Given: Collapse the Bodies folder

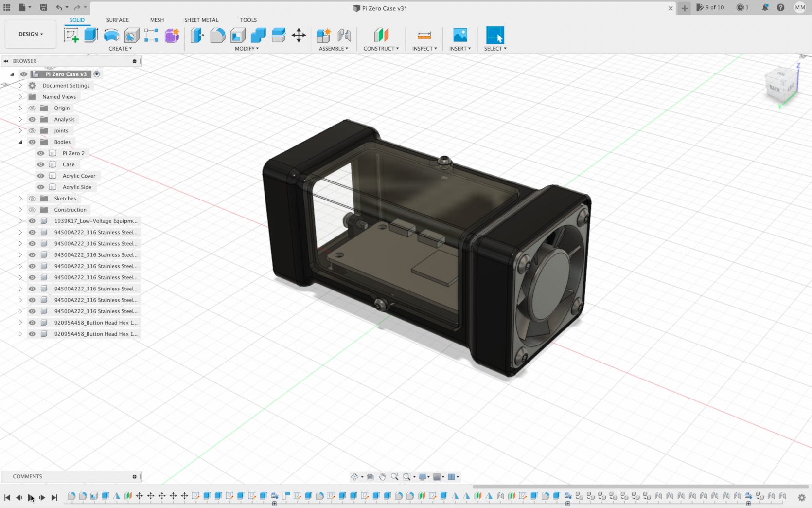Looking at the screenshot, I should 20,142.
